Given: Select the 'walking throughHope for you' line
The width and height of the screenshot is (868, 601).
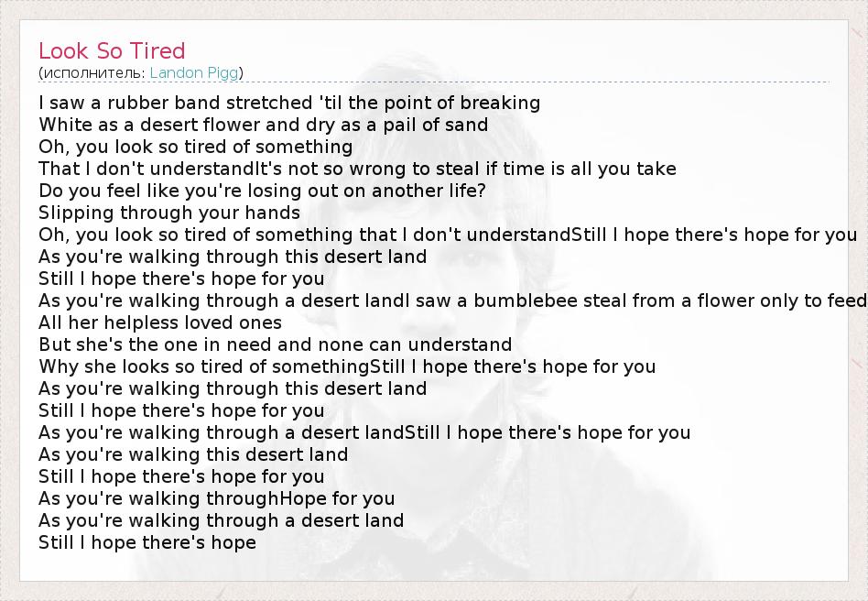Looking at the screenshot, I should point(217,498).
